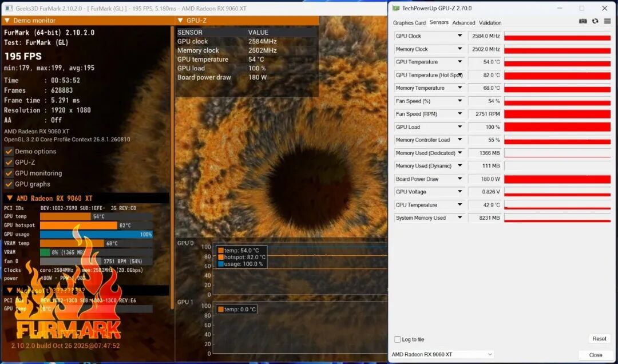618x364 pixels.
Task: Open the Memory Clock sensor dropdown
Action: [459, 49]
